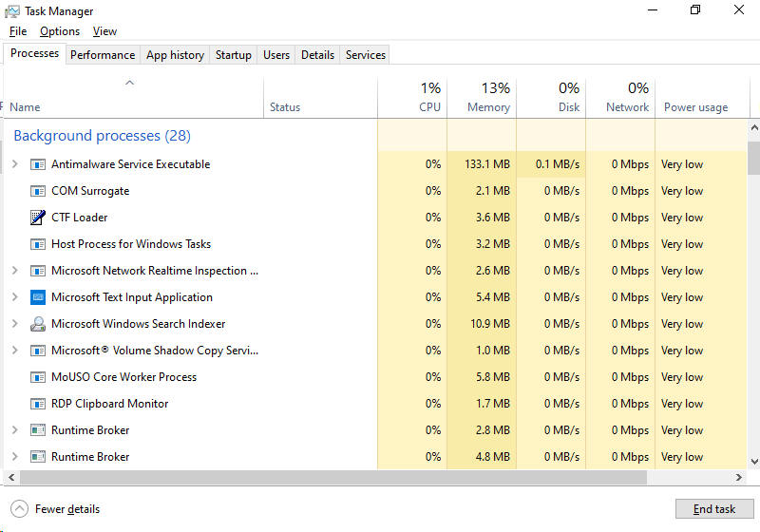This screenshot has width=760, height=532.
Task: Expand Microsoft Volume Shadow Copy Service row
Action: 15,351
